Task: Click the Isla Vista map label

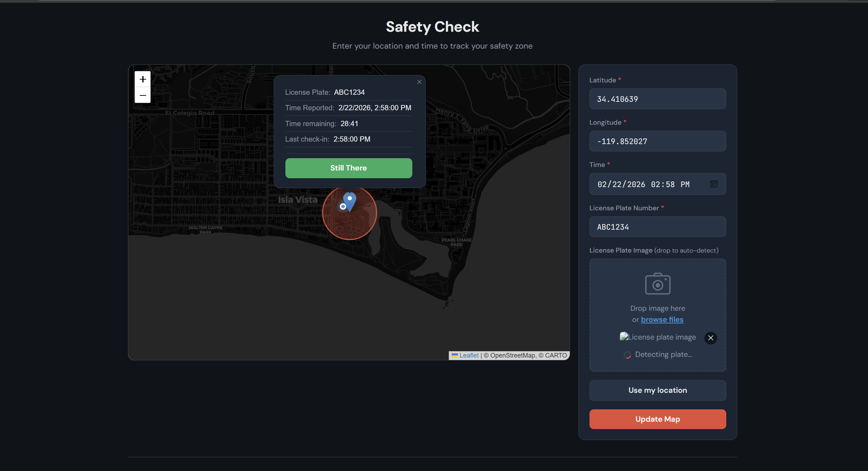Action: point(298,200)
